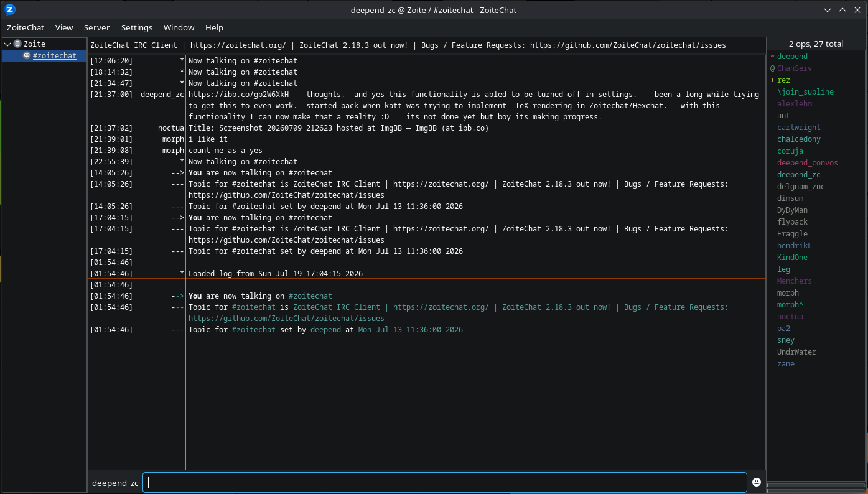The height and width of the screenshot is (494, 868).
Task: Select user ant in the list
Action: pyautogui.click(x=783, y=116)
